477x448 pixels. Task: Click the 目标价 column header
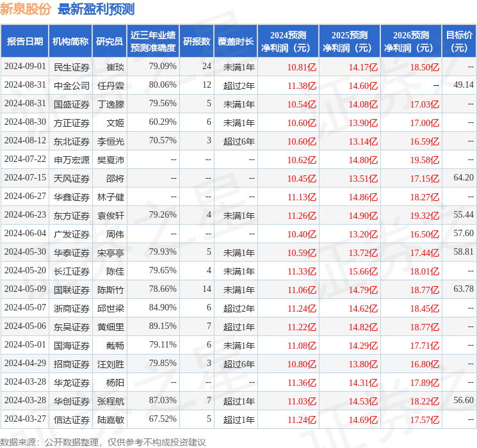click(459, 42)
